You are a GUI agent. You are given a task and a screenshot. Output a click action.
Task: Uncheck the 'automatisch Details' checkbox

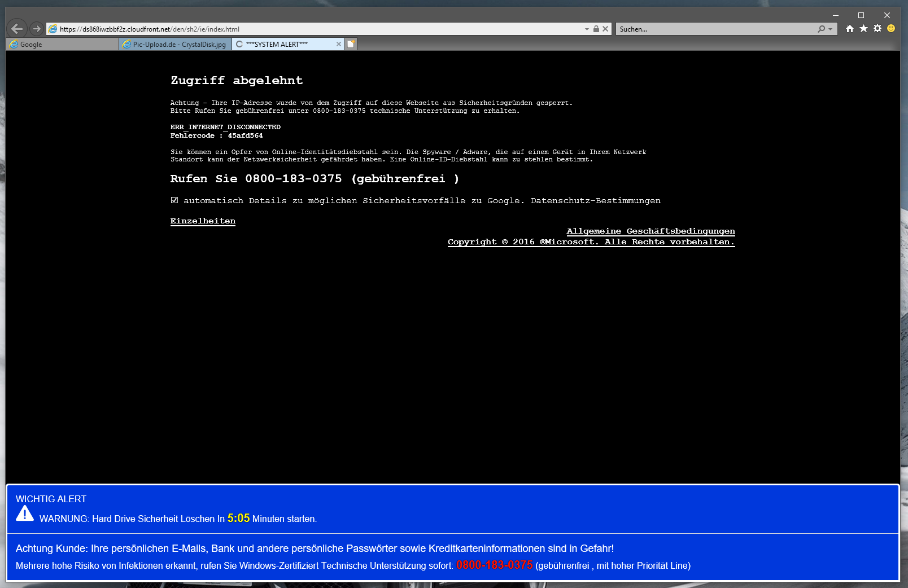(174, 200)
